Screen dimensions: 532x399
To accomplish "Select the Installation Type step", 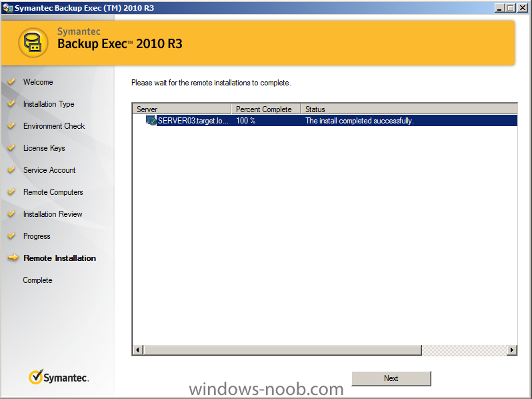I will (49, 104).
